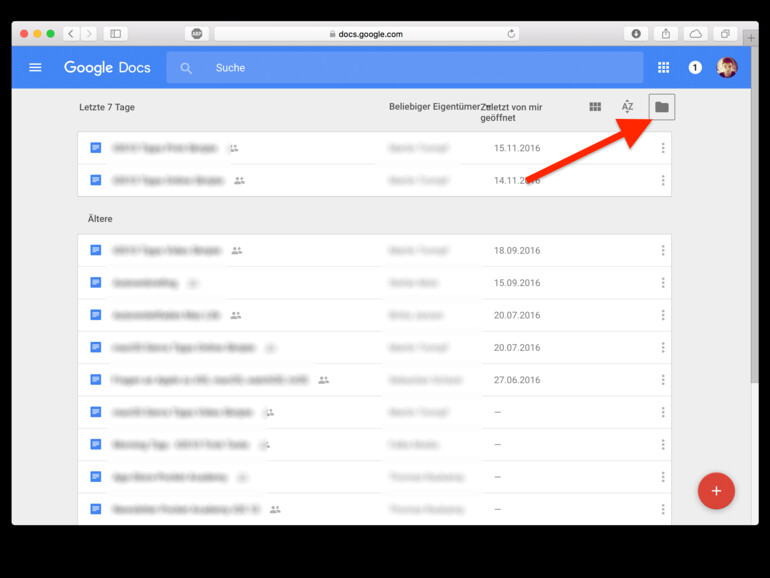
Task: Open the document dated 18.09.2016
Action: coord(374,250)
